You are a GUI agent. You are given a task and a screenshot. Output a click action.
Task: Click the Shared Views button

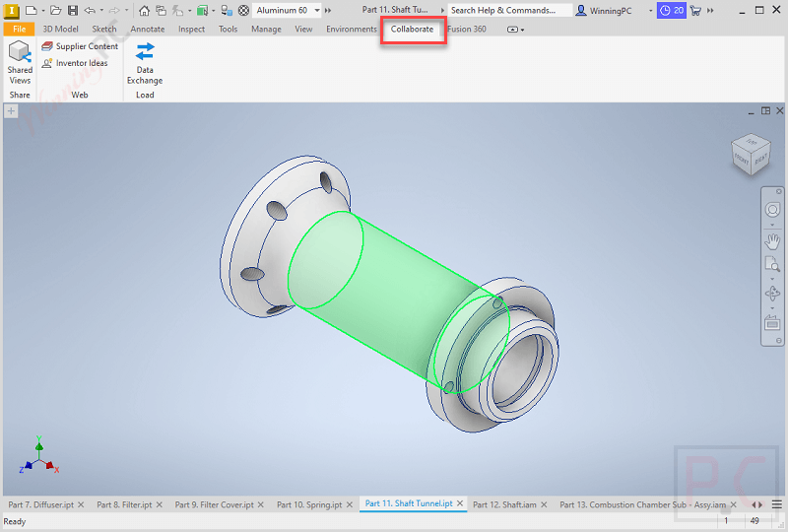(20, 63)
